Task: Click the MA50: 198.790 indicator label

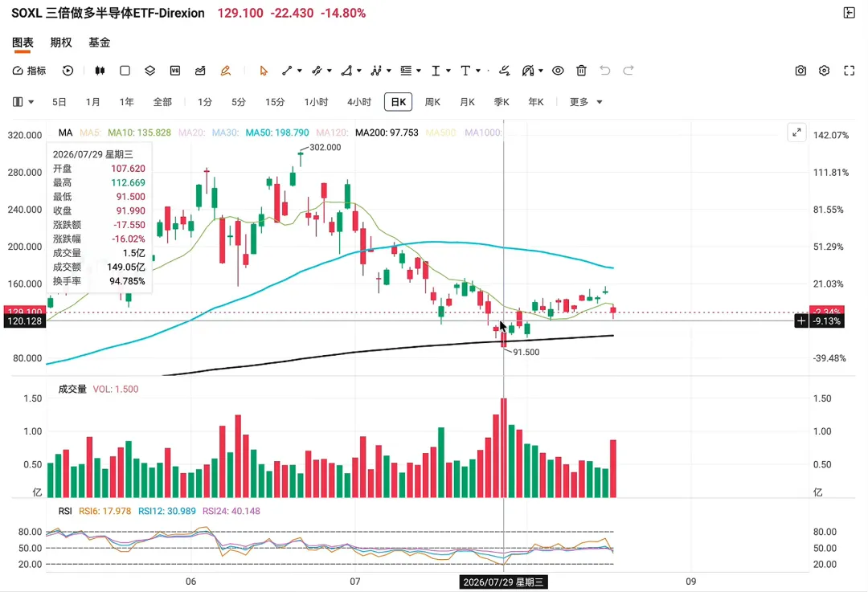Action: pos(277,133)
